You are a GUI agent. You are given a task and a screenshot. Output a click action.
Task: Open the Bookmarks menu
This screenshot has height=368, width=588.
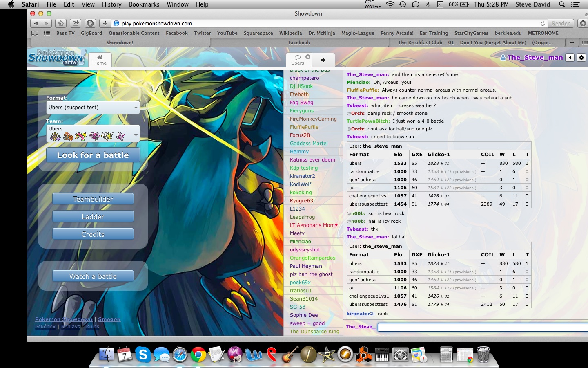coord(144,4)
